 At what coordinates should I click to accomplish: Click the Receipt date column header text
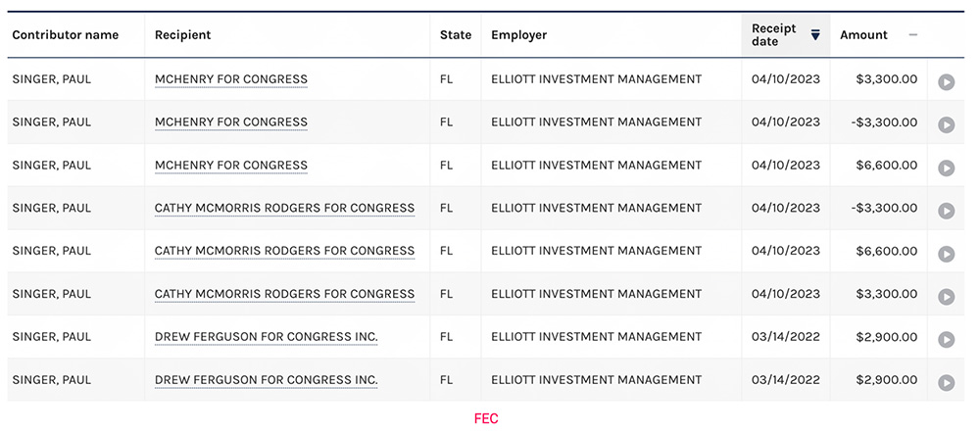point(774,35)
